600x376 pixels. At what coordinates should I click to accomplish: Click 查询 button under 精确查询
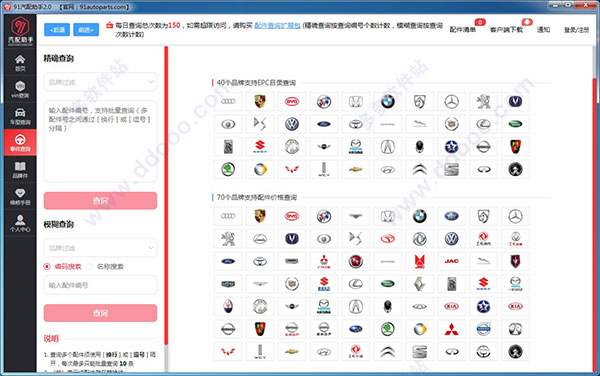[100, 200]
